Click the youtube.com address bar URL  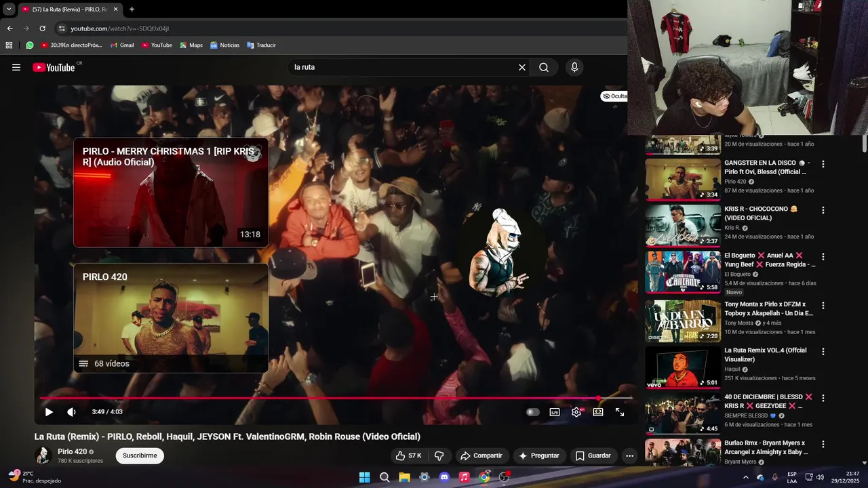tap(120, 28)
